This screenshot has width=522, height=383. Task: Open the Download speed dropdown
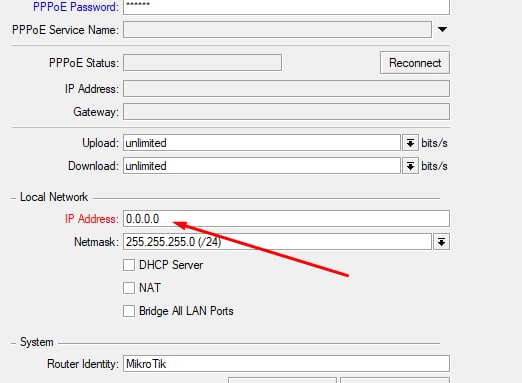(410, 166)
